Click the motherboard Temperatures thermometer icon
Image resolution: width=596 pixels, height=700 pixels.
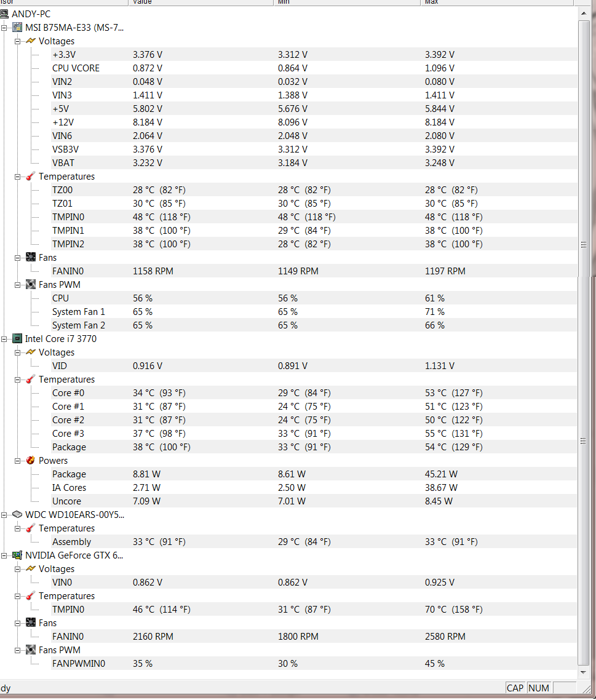(30, 177)
